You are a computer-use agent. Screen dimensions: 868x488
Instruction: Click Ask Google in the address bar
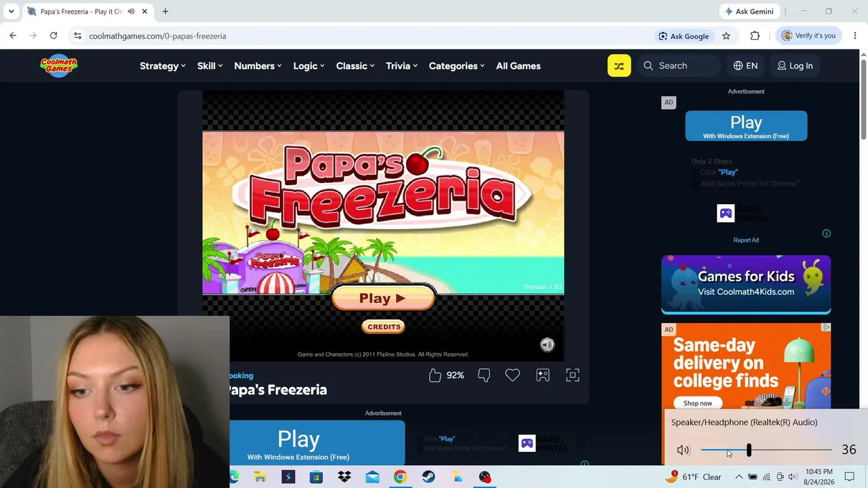point(684,36)
